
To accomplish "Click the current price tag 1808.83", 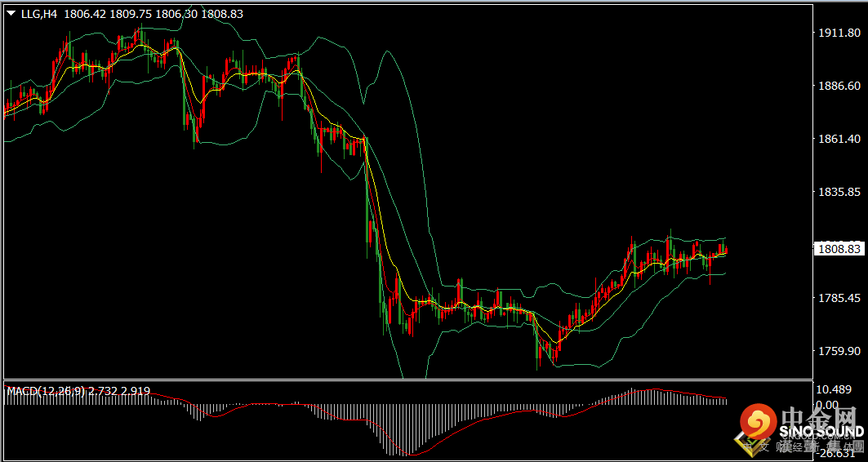I will 839,249.
